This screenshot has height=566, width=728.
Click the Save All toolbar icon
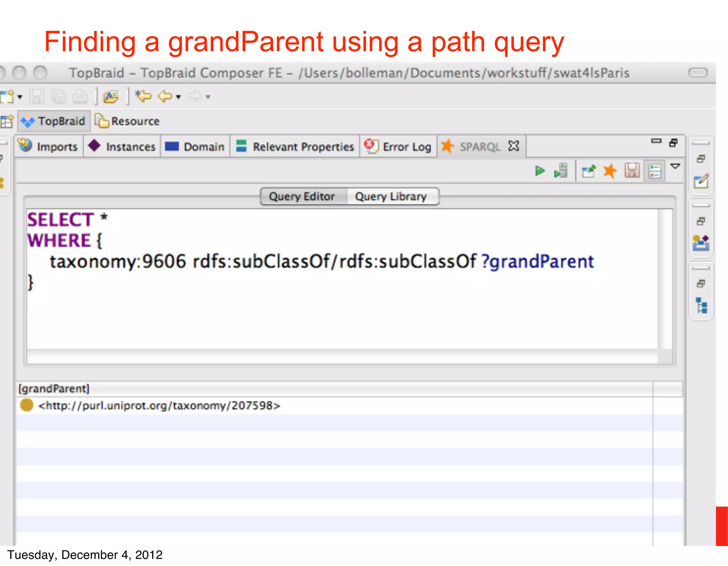click(58, 97)
